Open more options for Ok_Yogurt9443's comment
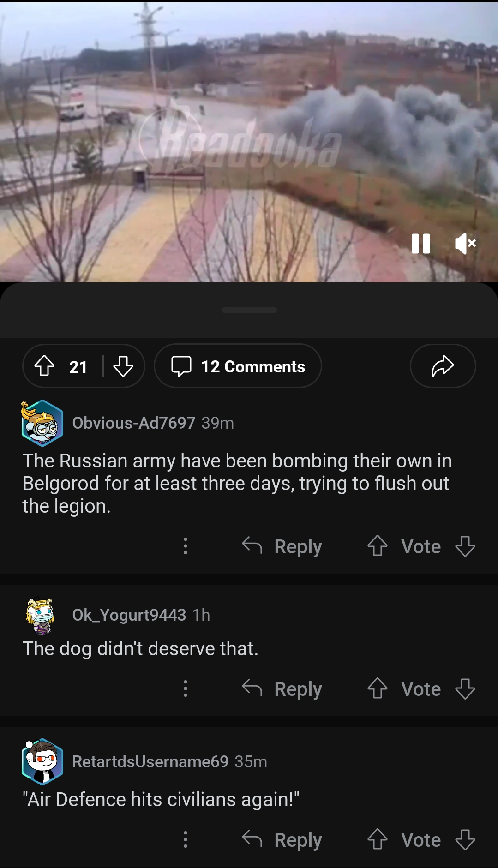 186,689
